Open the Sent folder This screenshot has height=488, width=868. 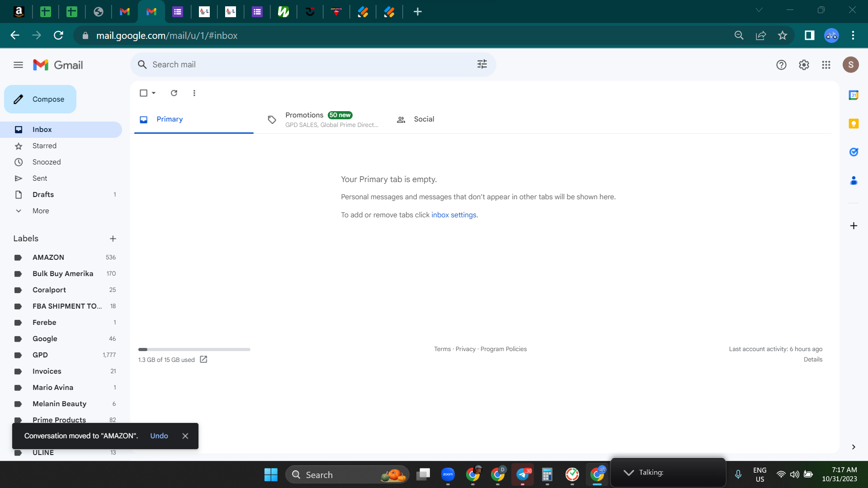pyautogui.click(x=61, y=178)
